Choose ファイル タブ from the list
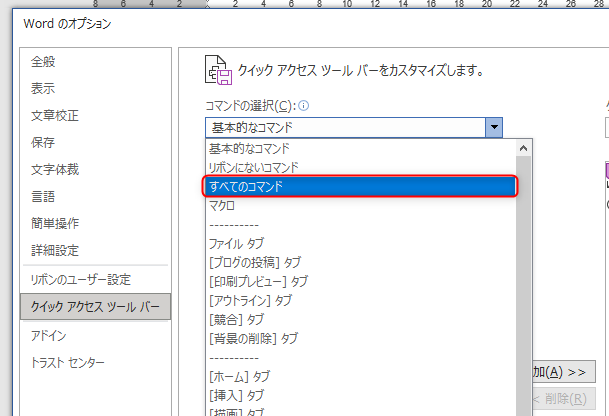This screenshot has width=609, height=416. coord(360,244)
